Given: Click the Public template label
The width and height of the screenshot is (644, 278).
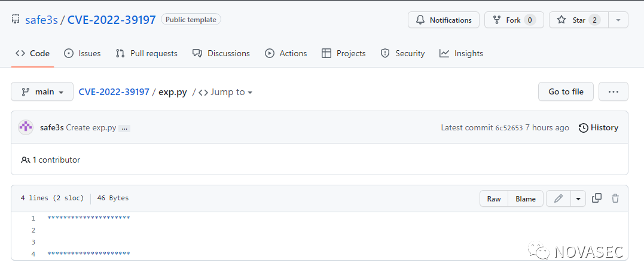Looking at the screenshot, I should tap(191, 19).
